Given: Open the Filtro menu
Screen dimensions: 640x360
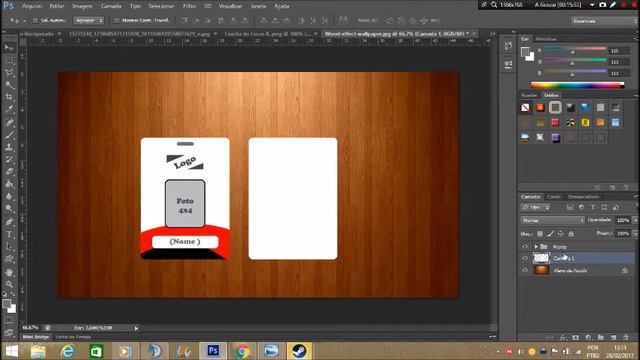Looking at the screenshot, I should tap(189, 6).
